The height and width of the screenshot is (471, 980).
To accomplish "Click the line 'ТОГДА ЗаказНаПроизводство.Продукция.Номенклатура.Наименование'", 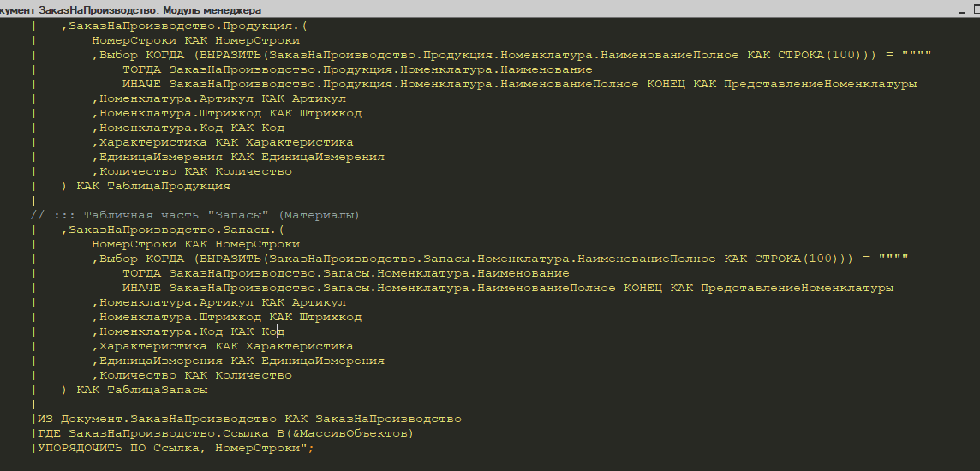I will click(357, 69).
